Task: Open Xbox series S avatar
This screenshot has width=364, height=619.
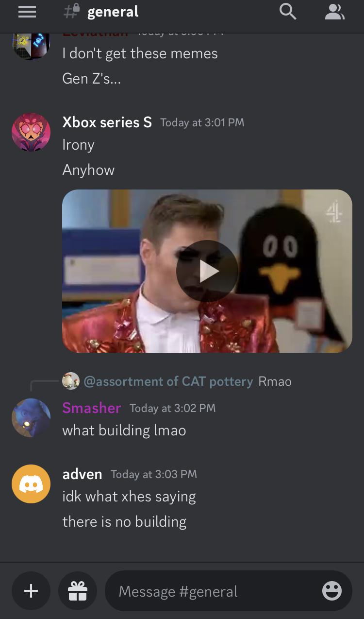Action: 31,132
